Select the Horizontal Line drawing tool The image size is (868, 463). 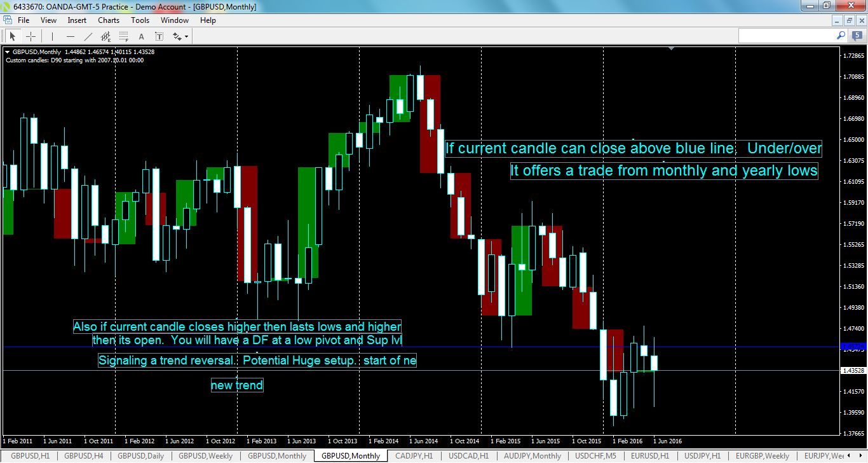click(71, 36)
